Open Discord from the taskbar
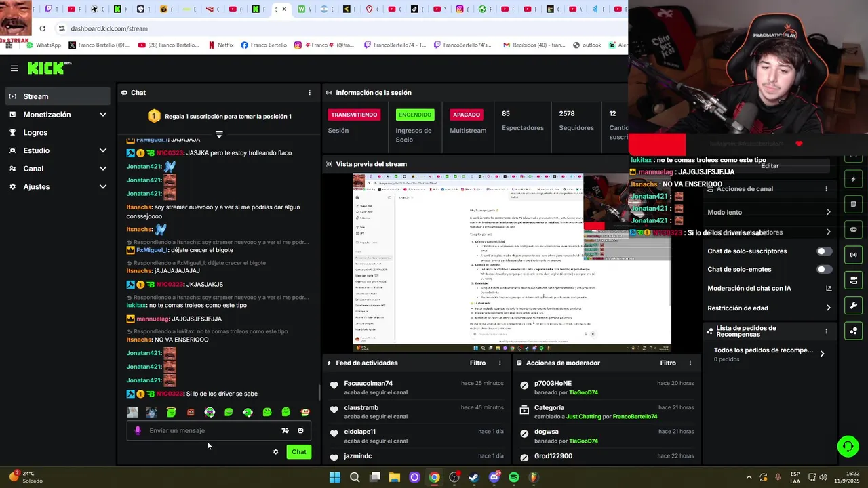 pyautogui.click(x=494, y=477)
